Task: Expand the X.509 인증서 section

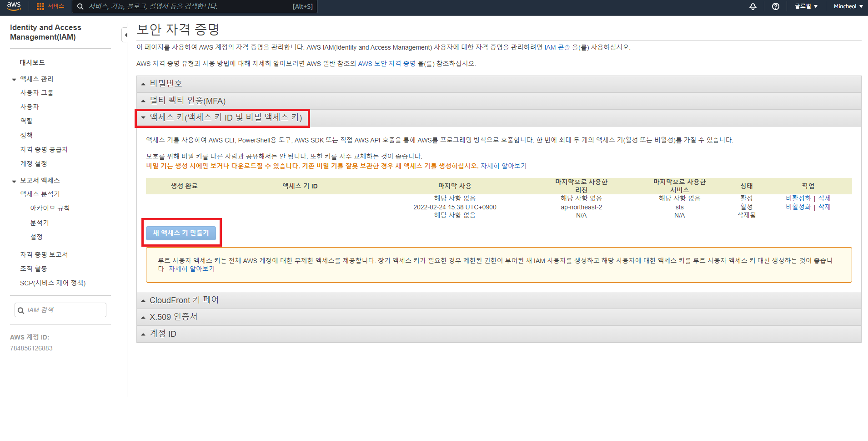Action: click(499, 317)
